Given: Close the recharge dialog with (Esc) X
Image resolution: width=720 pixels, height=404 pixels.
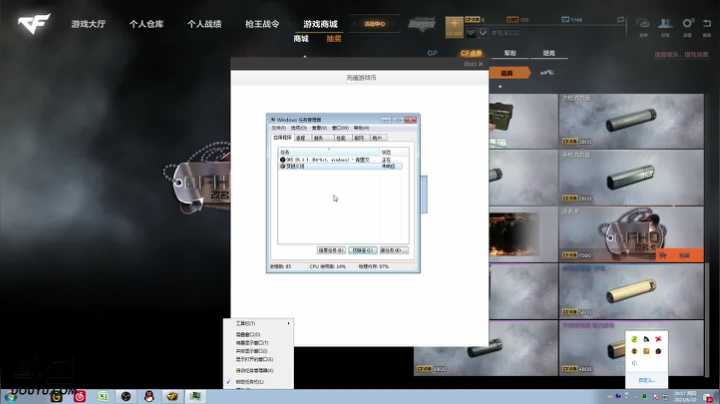Looking at the screenshot, I should 473,64.
